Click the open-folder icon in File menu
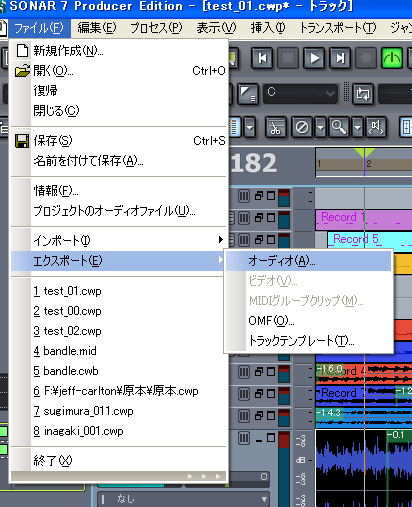This screenshot has width=412, height=507. [x=22, y=71]
